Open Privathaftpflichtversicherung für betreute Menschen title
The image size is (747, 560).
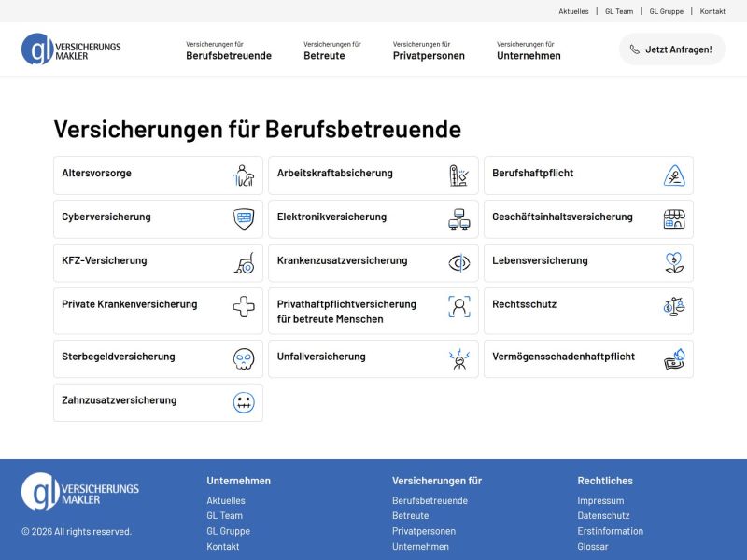[x=346, y=312]
